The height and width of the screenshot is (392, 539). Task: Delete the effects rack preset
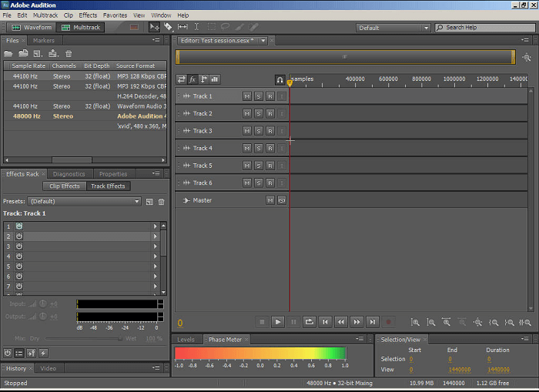tap(161, 202)
